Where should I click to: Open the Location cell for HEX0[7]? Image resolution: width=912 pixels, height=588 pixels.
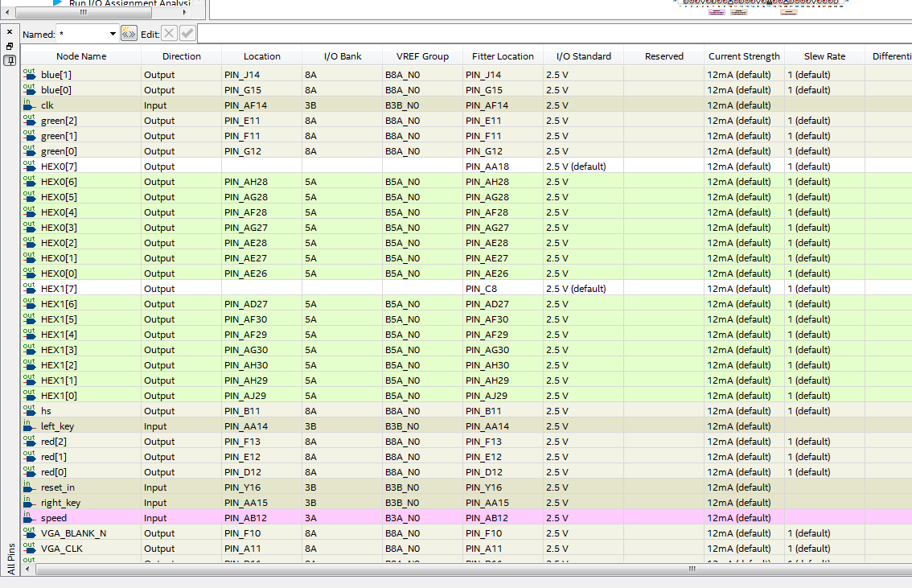pos(261,167)
